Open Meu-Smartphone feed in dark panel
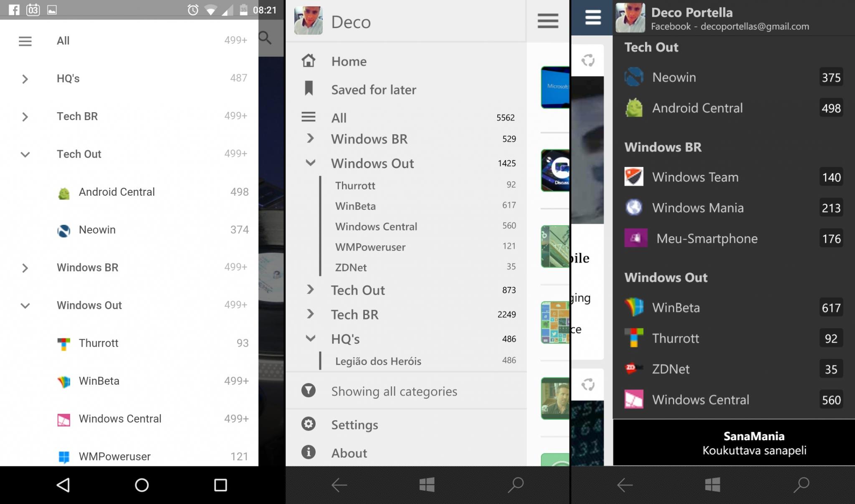 (x=734, y=238)
